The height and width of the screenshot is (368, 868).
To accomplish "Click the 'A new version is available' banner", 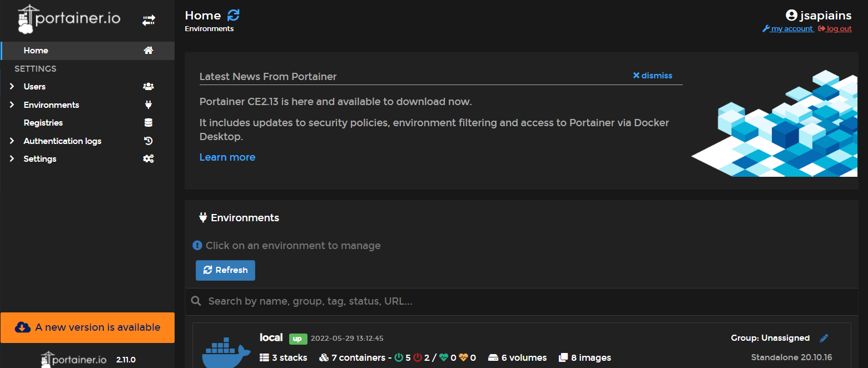I will (x=87, y=327).
